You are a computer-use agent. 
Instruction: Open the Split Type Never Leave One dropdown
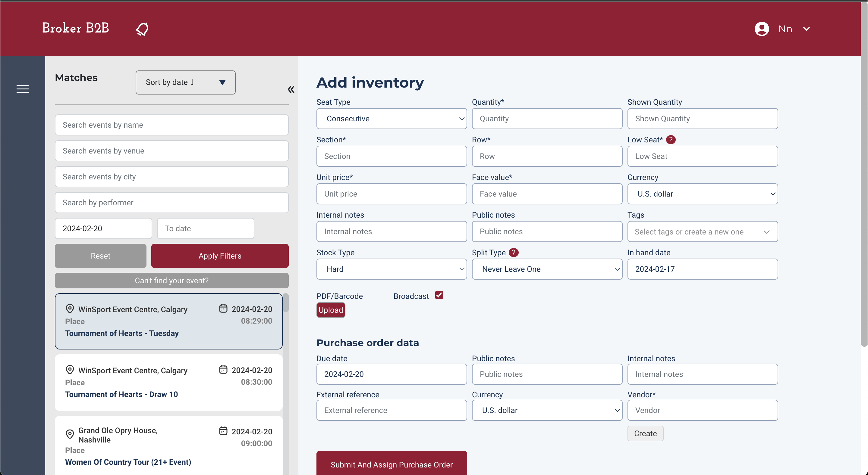546,269
